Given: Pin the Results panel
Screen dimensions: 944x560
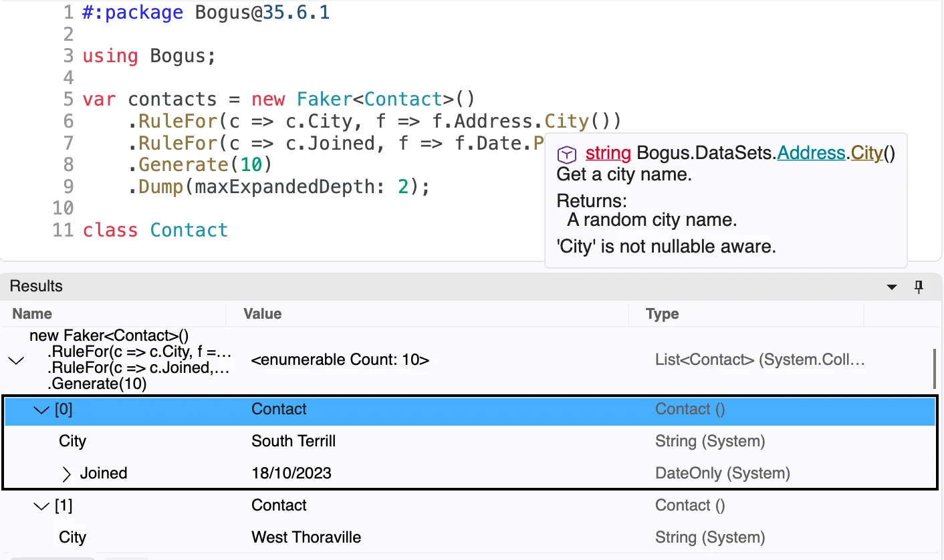Looking at the screenshot, I should 919,287.
